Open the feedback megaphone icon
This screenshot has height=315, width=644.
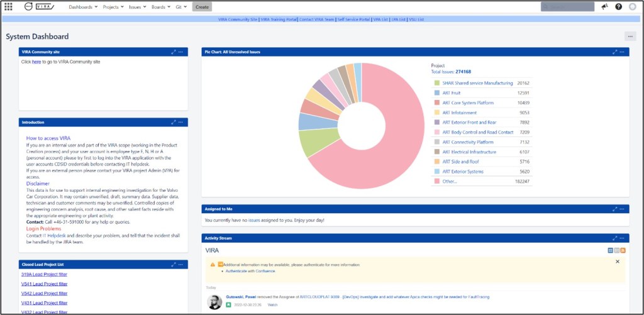(604, 6)
